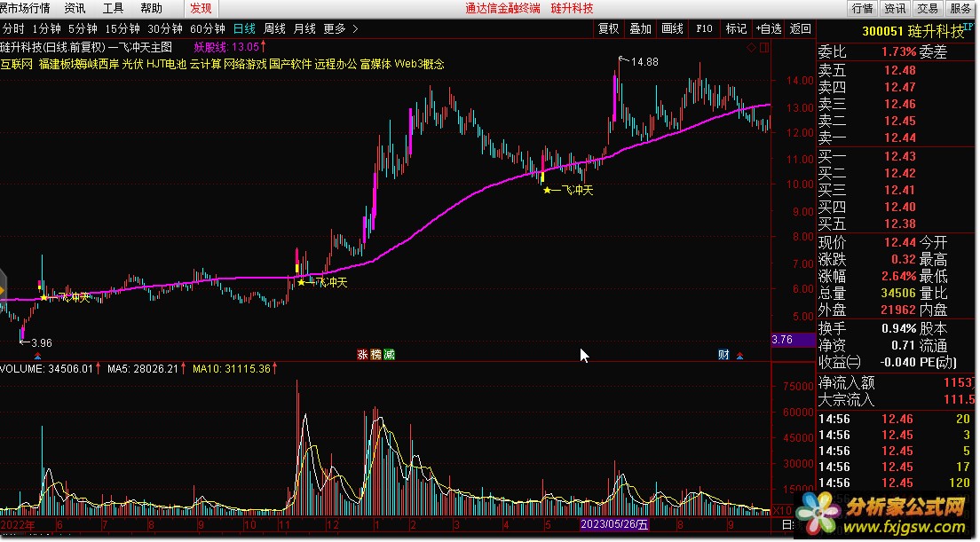Image resolution: width=980 pixels, height=542 pixels.
Task: Click the 3.76 purple price tag on the axis
Action: [x=793, y=340]
